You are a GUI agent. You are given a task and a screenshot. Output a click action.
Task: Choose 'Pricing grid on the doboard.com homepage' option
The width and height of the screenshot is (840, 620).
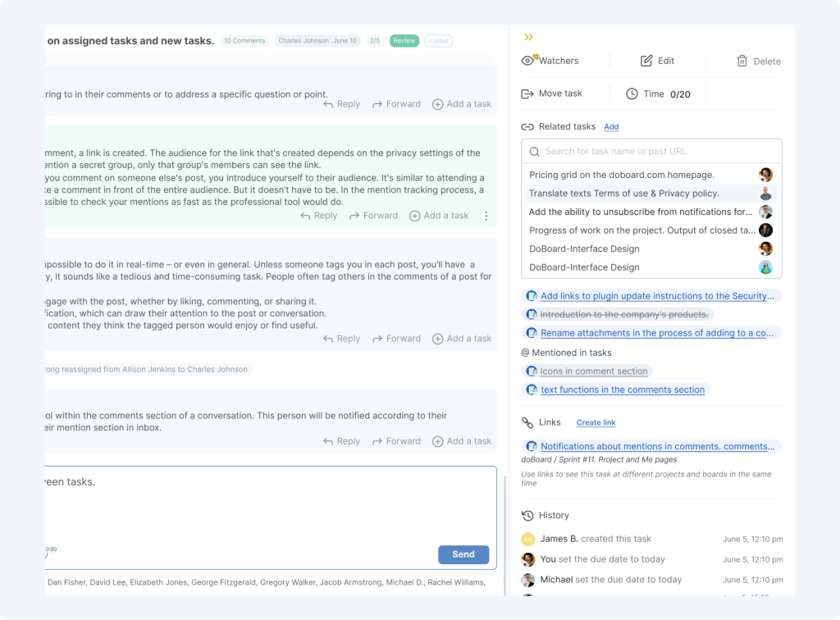(621, 175)
